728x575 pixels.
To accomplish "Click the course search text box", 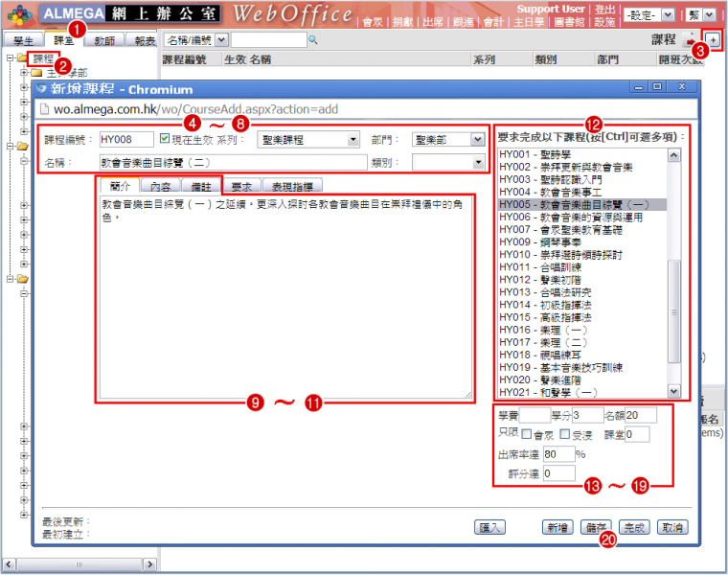I will click(269, 40).
